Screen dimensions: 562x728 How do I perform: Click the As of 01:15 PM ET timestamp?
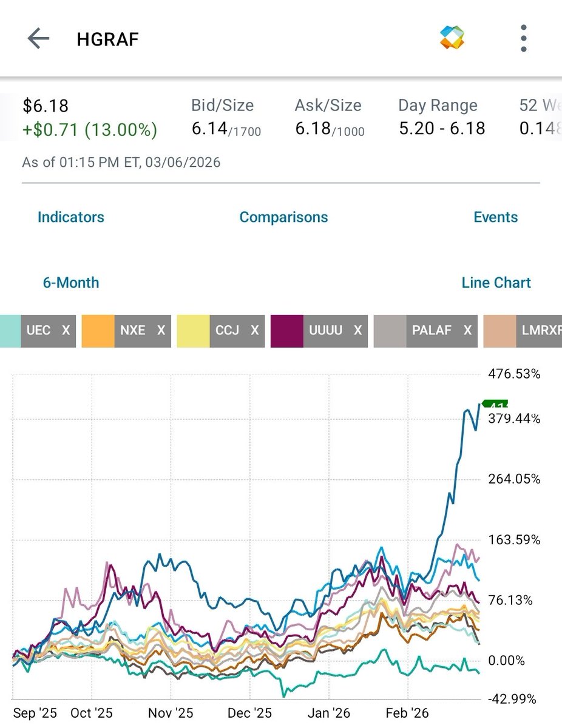[x=121, y=163]
